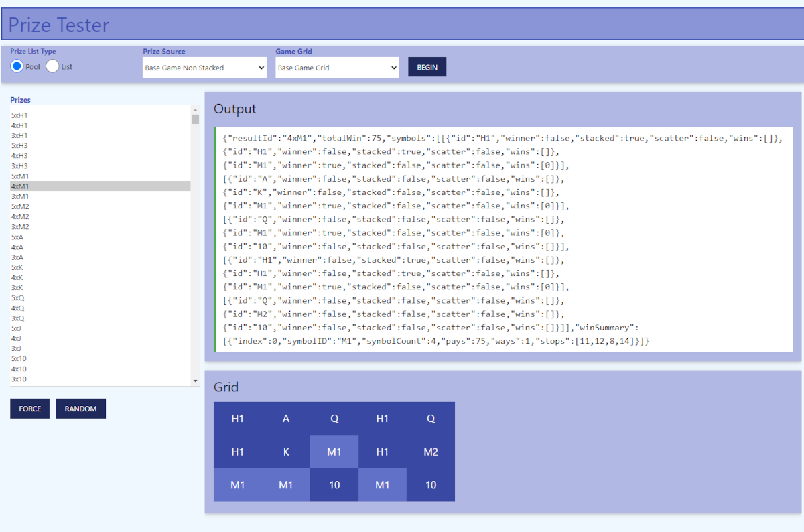Click the K cell in the grid
This screenshot has width=804, height=532.
pos(286,452)
